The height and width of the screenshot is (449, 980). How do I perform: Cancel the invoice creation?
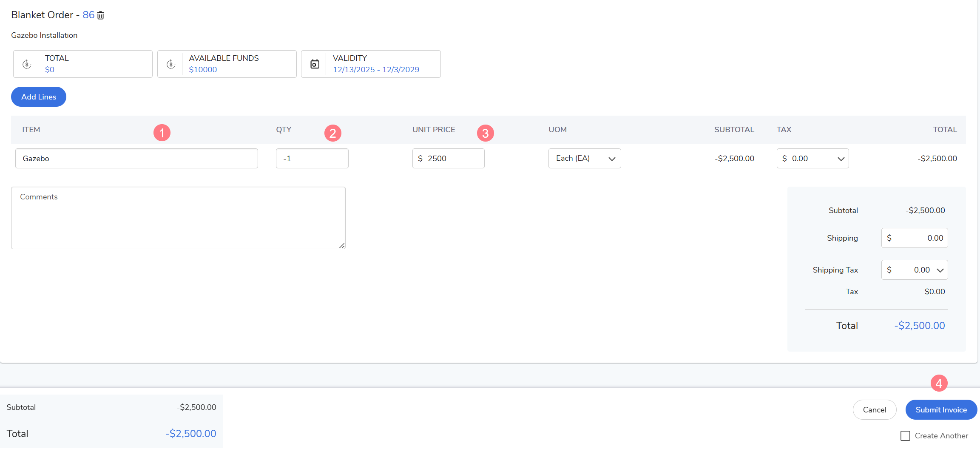pos(874,410)
